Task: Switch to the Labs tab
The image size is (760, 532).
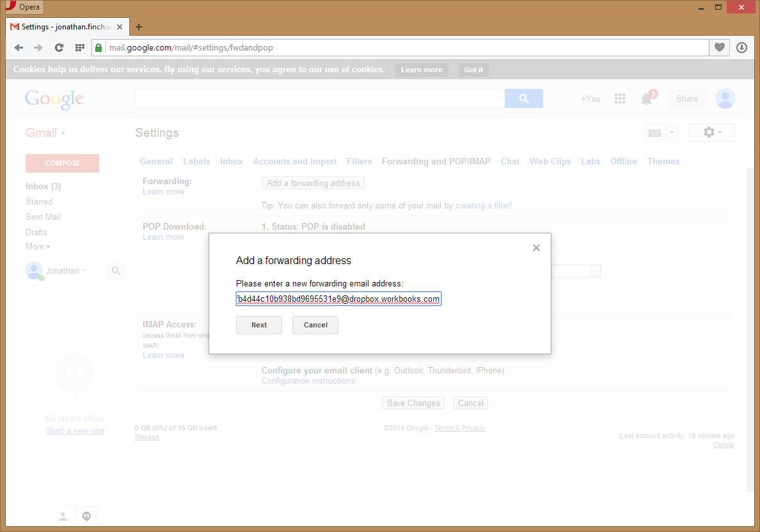Action: pyautogui.click(x=590, y=161)
